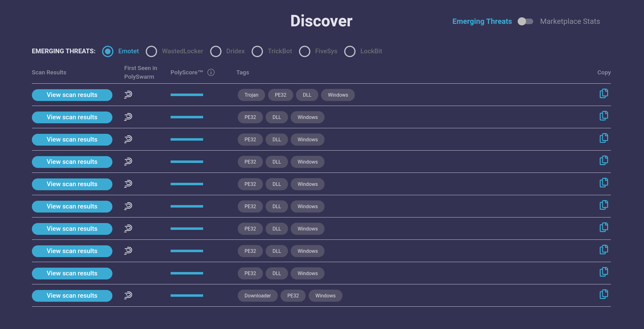Image resolution: width=644 pixels, height=329 pixels.
Task: Copy hash of the Trojan-tagged row
Action: pyautogui.click(x=604, y=94)
